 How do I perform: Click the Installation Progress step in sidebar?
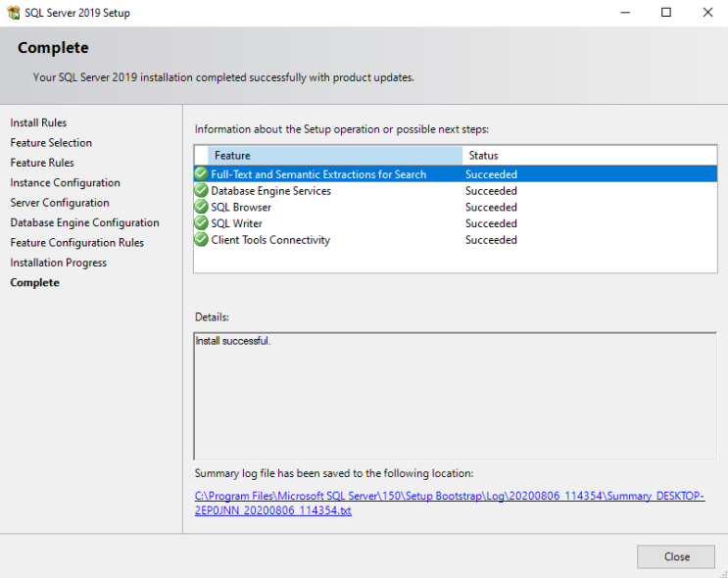pos(59,263)
